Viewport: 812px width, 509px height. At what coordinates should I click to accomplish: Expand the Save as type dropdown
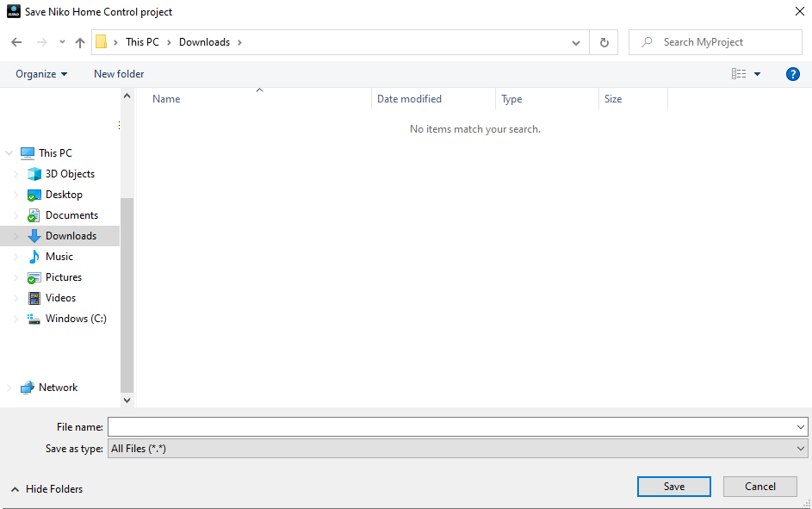pos(801,449)
